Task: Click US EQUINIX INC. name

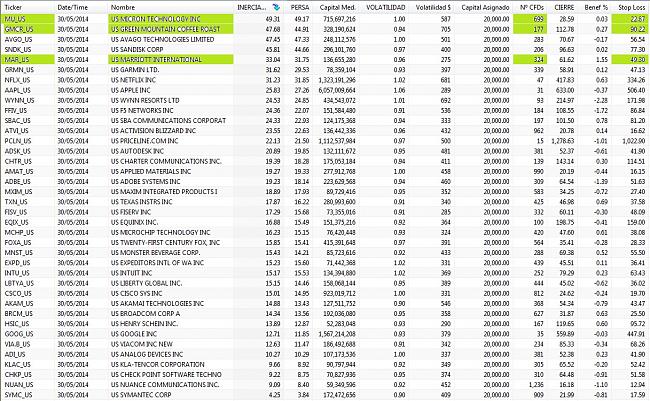Action: [x=134, y=222]
